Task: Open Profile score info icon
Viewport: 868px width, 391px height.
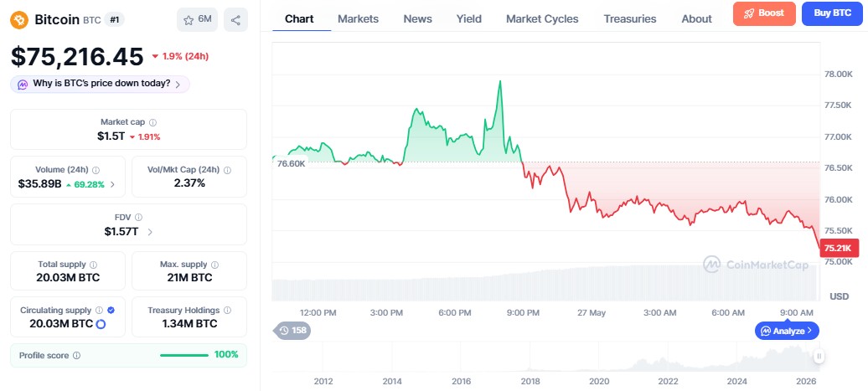Action: (76, 356)
